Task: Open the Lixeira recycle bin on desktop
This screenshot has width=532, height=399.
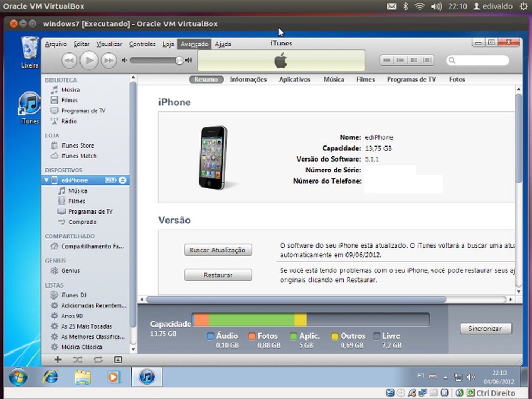Action: tap(30, 51)
